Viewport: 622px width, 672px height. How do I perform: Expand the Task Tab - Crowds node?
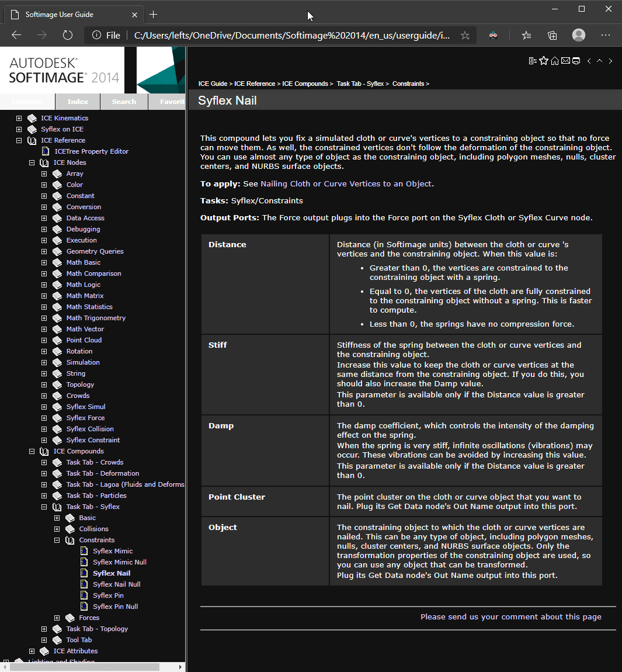(44, 462)
